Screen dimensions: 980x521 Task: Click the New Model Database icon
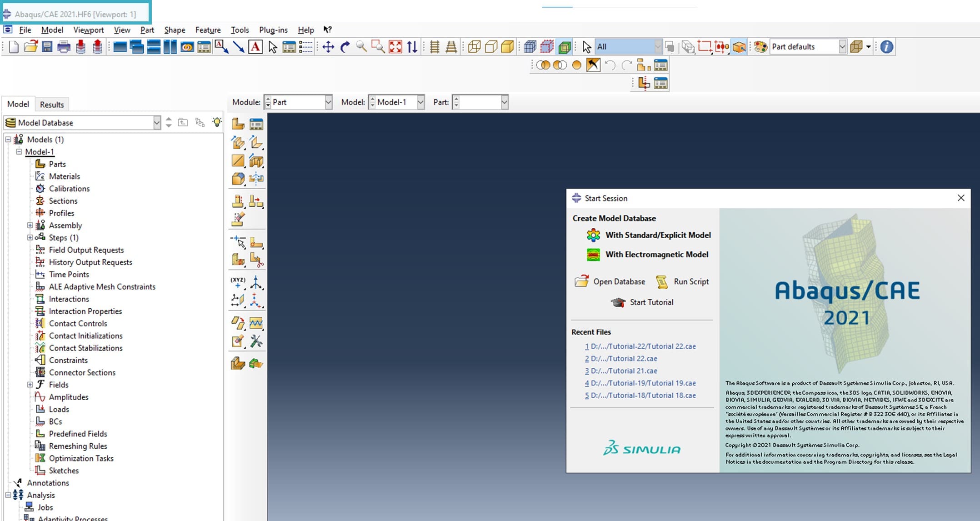pyautogui.click(x=14, y=46)
